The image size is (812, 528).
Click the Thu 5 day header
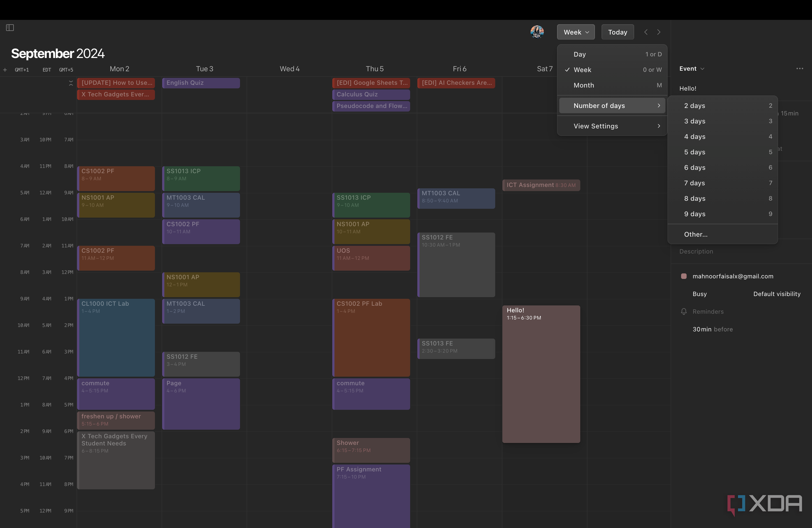375,69
